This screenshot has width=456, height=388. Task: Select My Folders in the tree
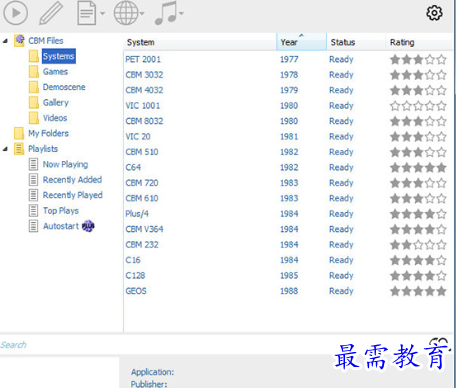(48, 133)
